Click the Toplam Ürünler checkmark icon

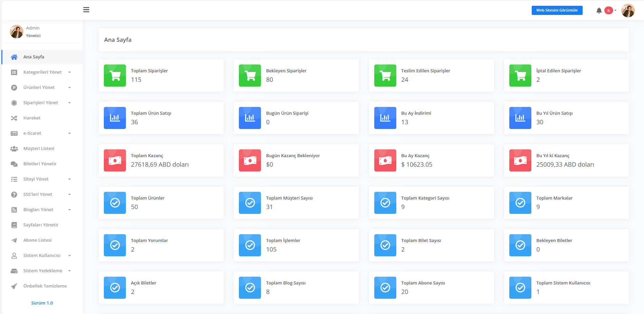click(115, 203)
